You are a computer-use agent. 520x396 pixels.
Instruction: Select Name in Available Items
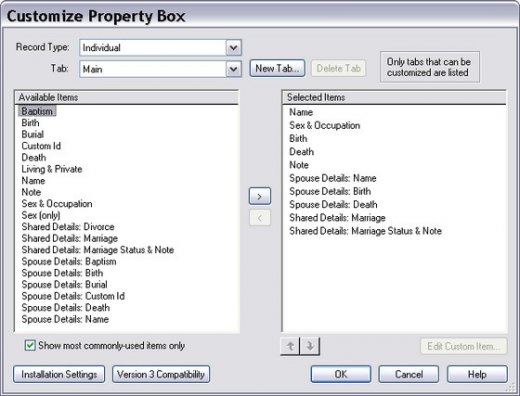pyautogui.click(x=33, y=181)
